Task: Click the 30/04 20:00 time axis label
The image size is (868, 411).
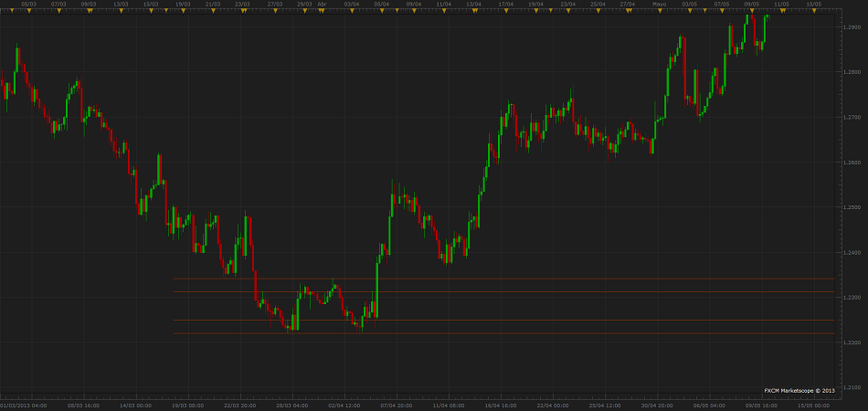Action: [x=657, y=404]
